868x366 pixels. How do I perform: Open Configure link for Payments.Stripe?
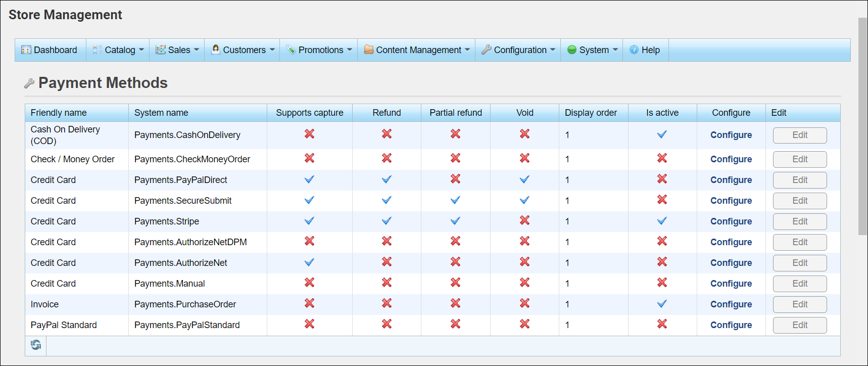pyautogui.click(x=731, y=221)
